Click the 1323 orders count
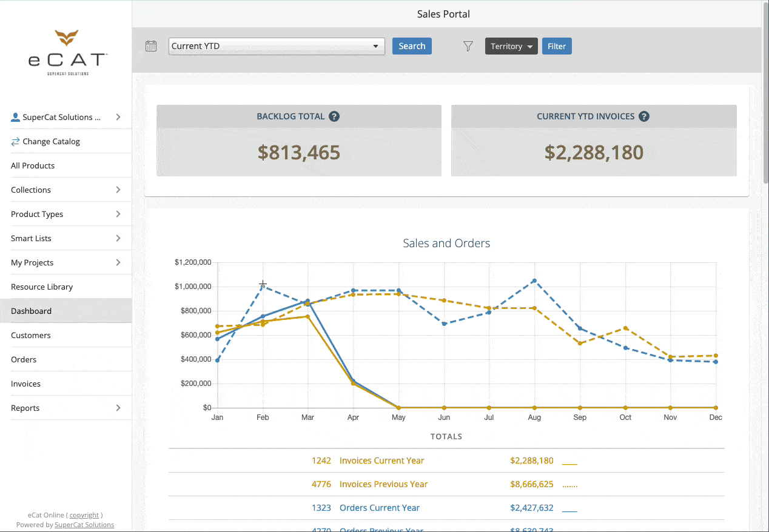Viewport: 769px width, 532px height. click(321, 508)
